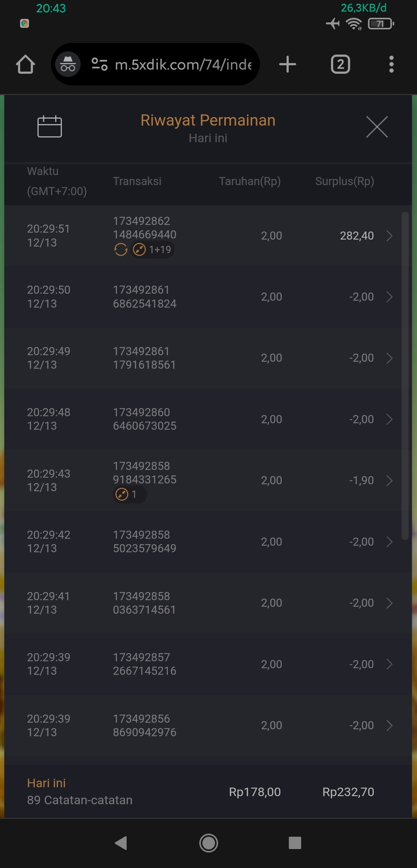Open site settings icon beside URL
The height and width of the screenshot is (868, 417).
point(99,64)
